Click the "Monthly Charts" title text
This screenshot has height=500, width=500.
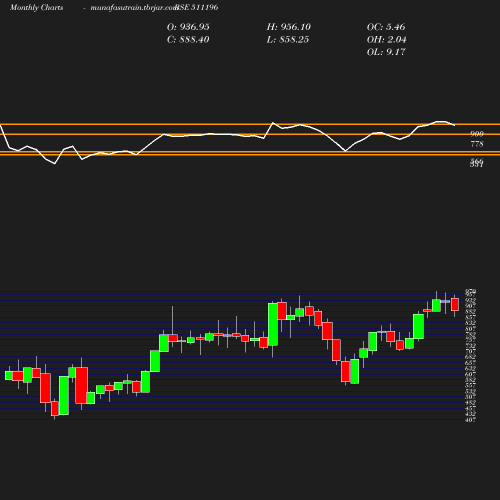tap(36, 8)
